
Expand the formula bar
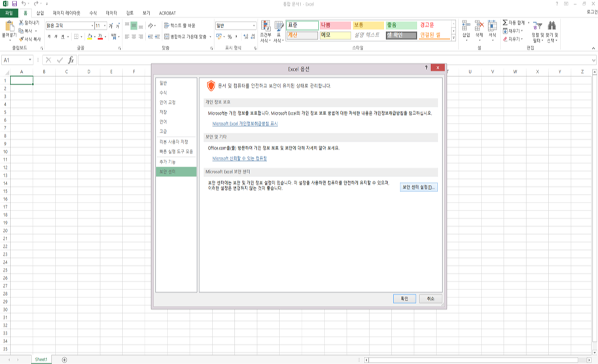coord(594,60)
